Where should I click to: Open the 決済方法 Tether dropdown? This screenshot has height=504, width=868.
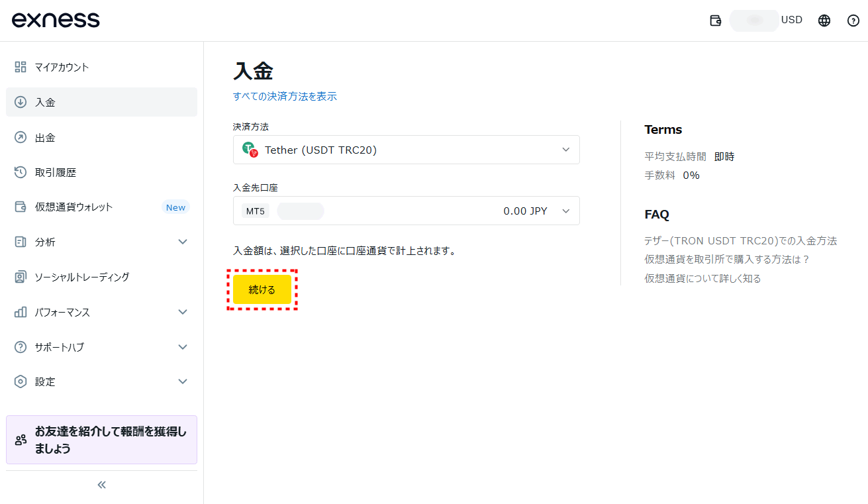[407, 150]
